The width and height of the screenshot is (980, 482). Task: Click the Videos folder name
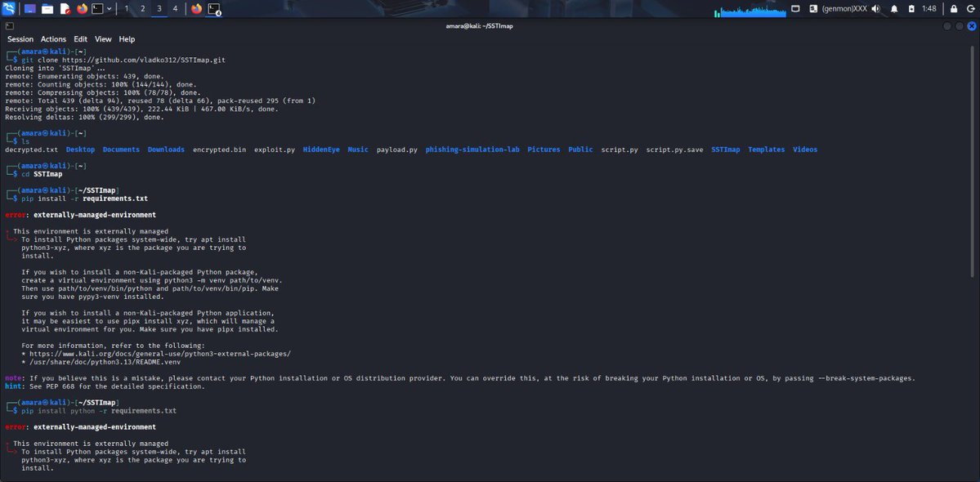pos(805,150)
